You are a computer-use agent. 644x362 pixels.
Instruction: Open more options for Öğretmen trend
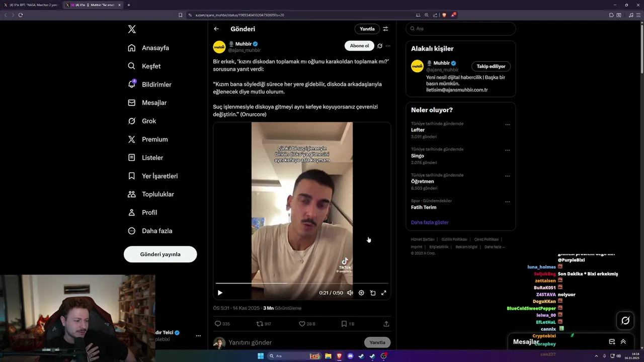[x=507, y=176]
